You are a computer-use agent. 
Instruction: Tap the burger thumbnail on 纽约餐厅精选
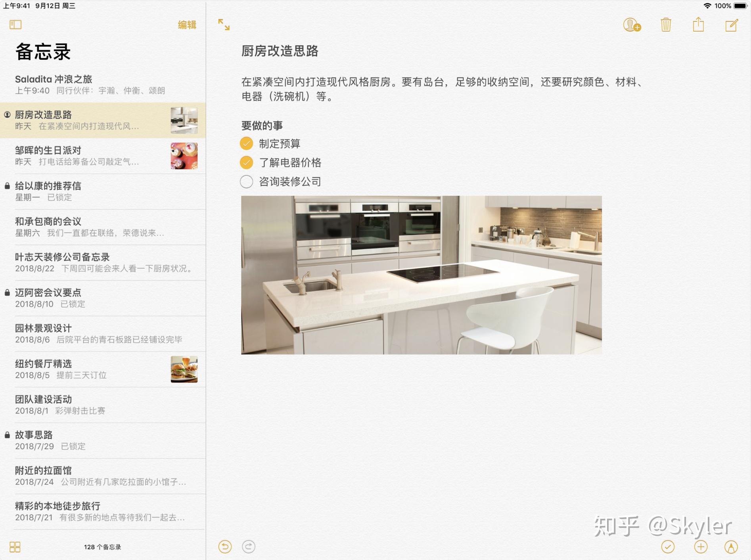tap(184, 369)
